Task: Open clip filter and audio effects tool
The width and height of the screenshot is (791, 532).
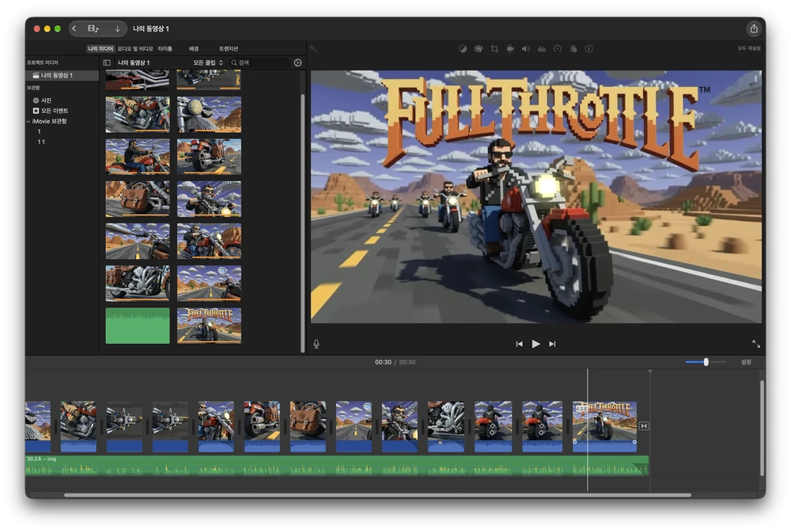Action: (573, 49)
